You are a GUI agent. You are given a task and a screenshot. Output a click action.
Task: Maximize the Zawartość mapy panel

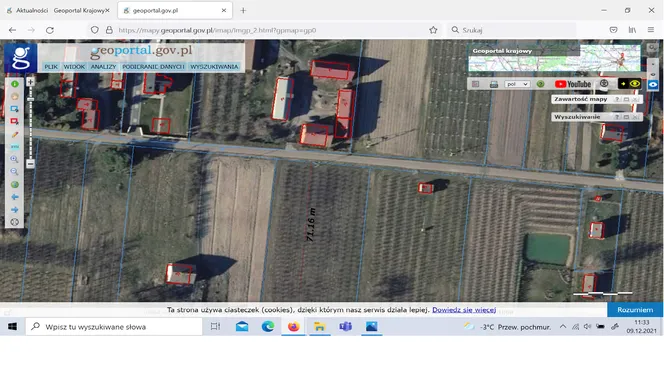coord(626,99)
